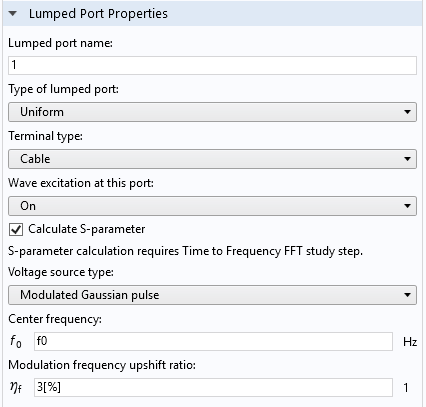
Task: Collapse the Lumped Port Properties section triangle
Action: click(x=13, y=14)
